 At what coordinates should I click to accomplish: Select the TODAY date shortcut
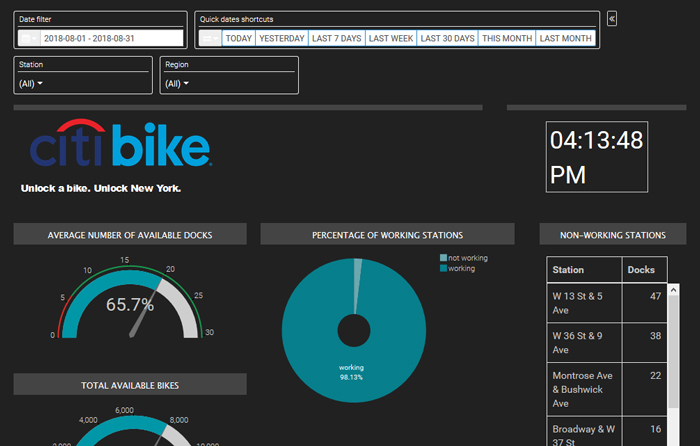[x=238, y=38]
